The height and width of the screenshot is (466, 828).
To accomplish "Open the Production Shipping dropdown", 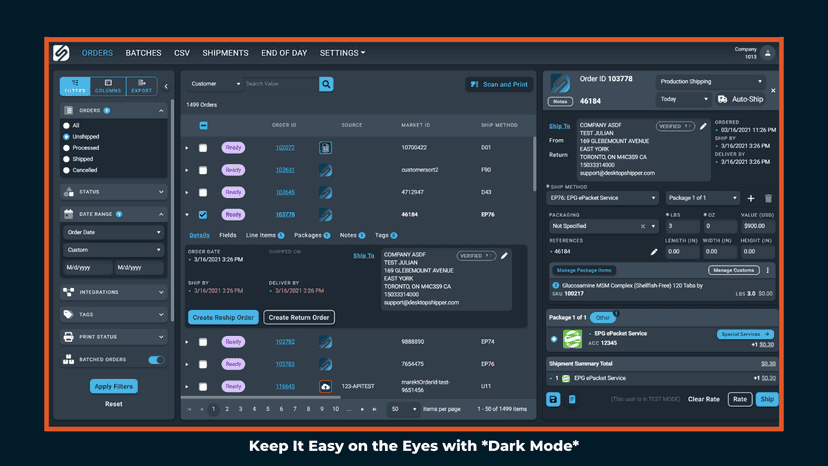I will pos(711,81).
